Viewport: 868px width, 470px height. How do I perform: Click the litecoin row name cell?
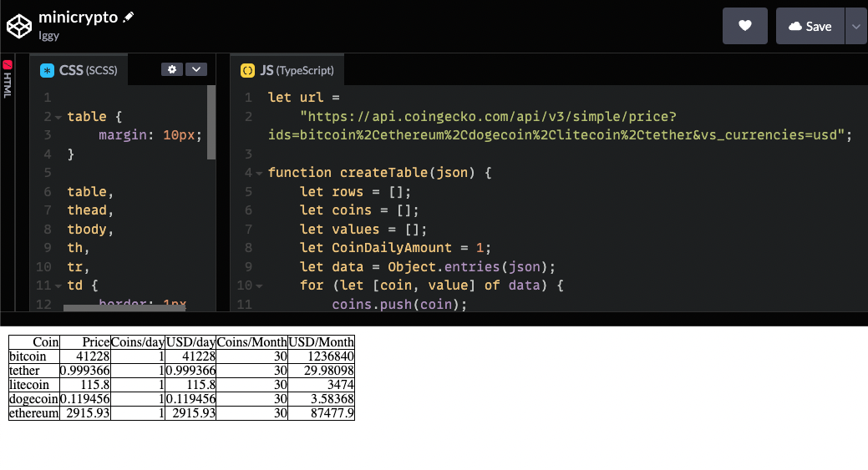[x=34, y=385]
